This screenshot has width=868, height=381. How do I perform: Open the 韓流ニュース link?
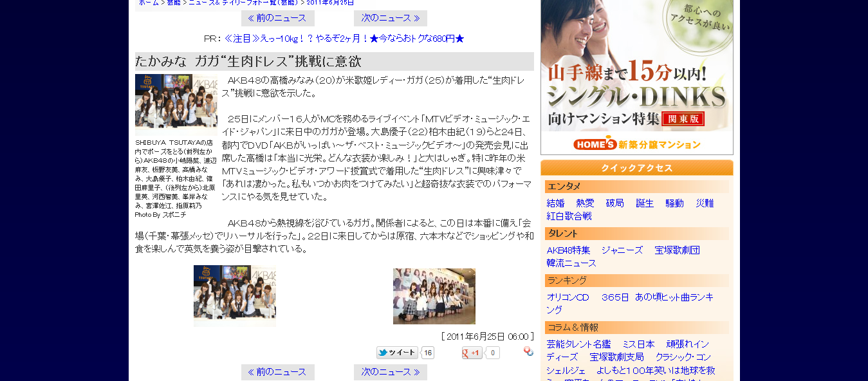[572, 263]
